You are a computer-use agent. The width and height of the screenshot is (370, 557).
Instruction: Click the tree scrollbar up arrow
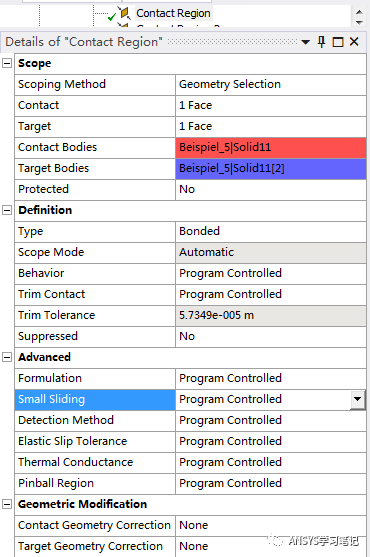(x=359, y=12)
